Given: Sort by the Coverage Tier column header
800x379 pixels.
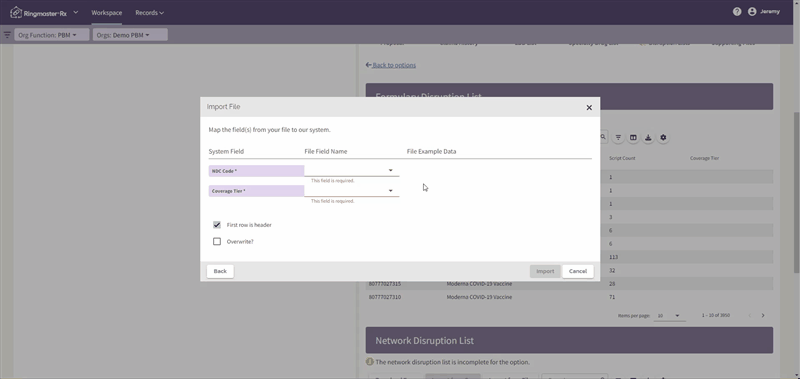Looking at the screenshot, I should (x=705, y=159).
